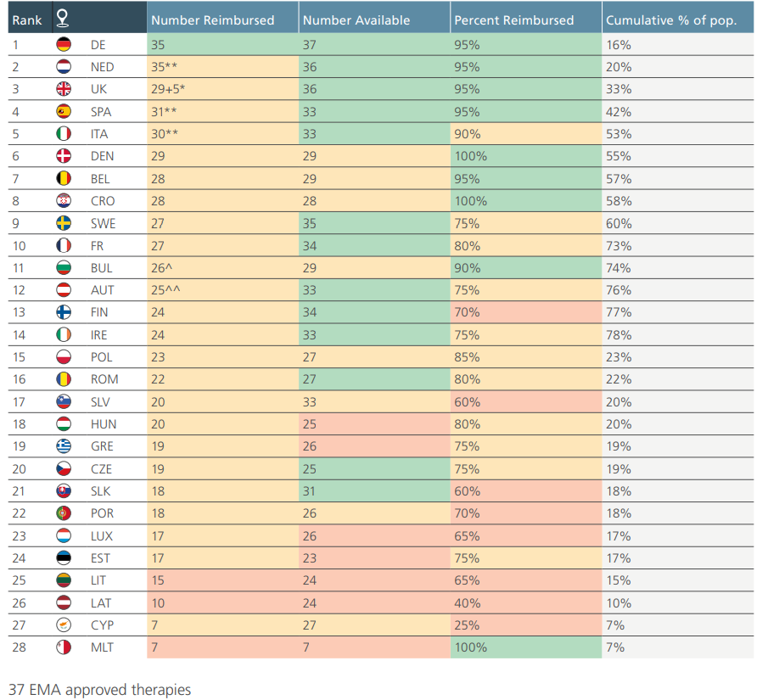Click the Sweden flag icon
This screenshot has height=700, width=768.
point(64,223)
